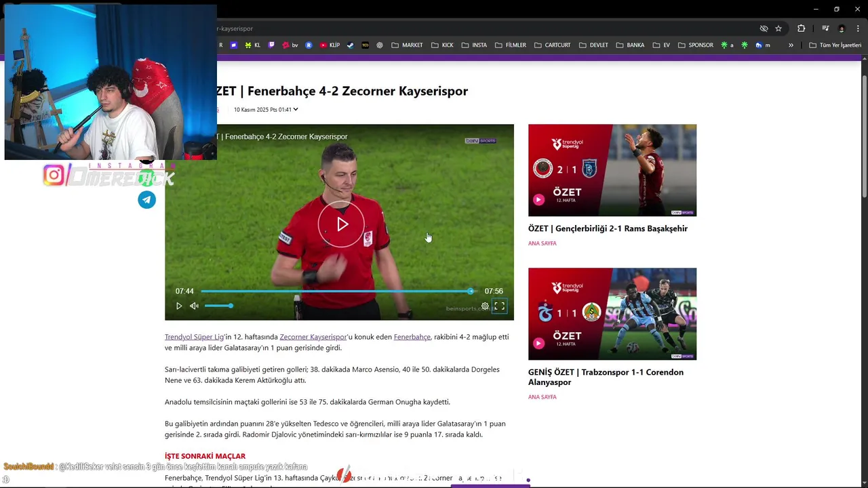Screen dimensions: 868x488
Task: Open video settings gear icon
Action: click(485, 306)
